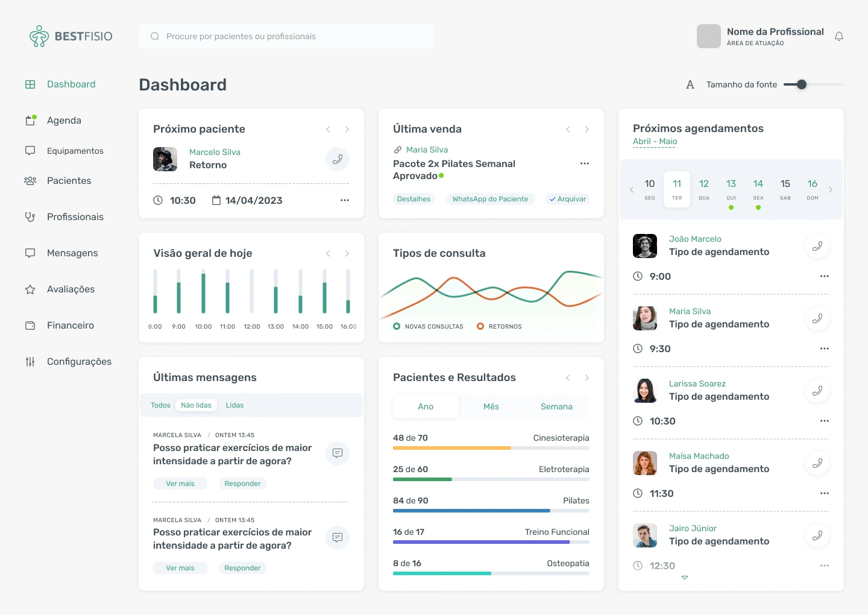Open Agenda from the sidebar
The height and width of the screenshot is (615, 868).
click(64, 121)
